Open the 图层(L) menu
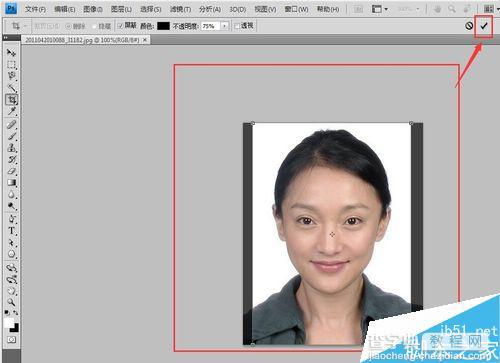This screenshot has height=363, width=500. pyautogui.click(x=121, y=9)
